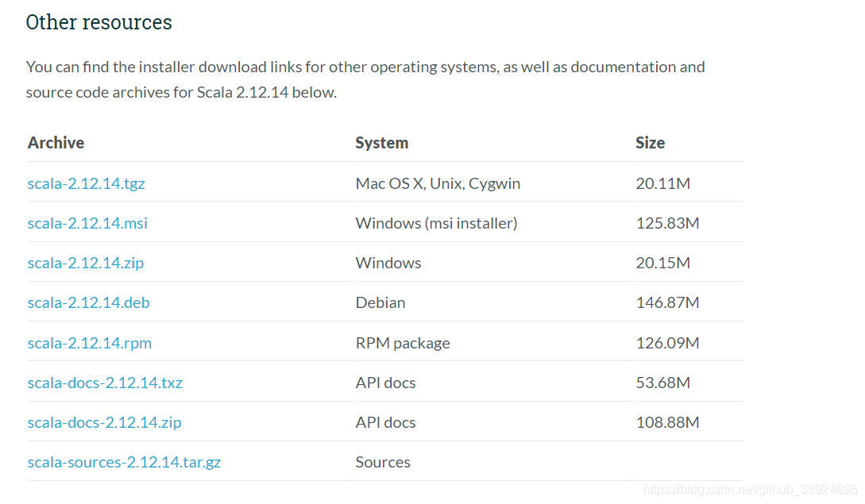Screen dimensions: 865x504
Task: Click the 146.87M size value
Action: coord(667,302)
